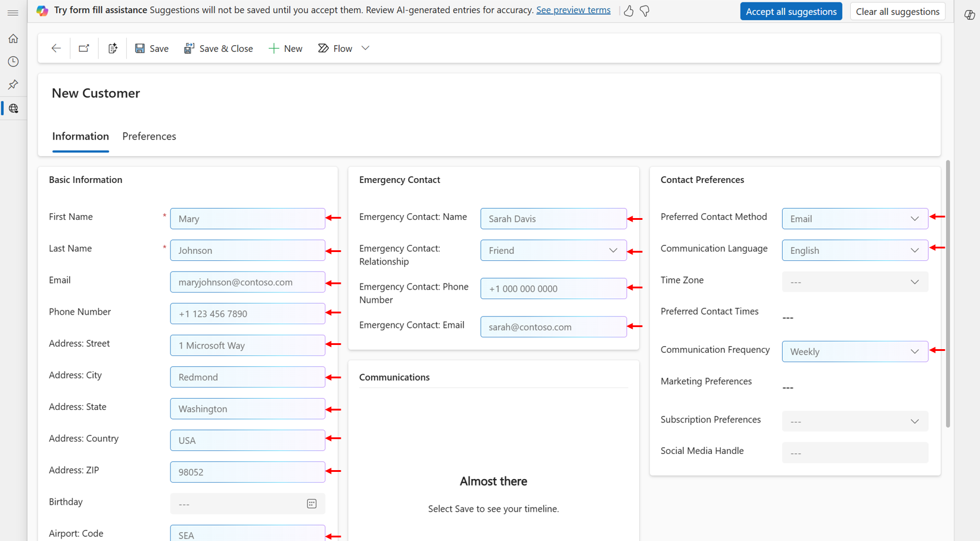Go to Home using the sidebar house icon
This screenshot has width=980, height=541.
(13, 38)
